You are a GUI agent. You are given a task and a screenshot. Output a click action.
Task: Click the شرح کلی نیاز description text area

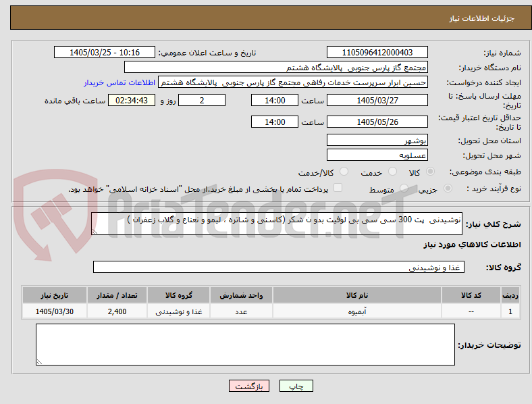click(x=277, y=224)
